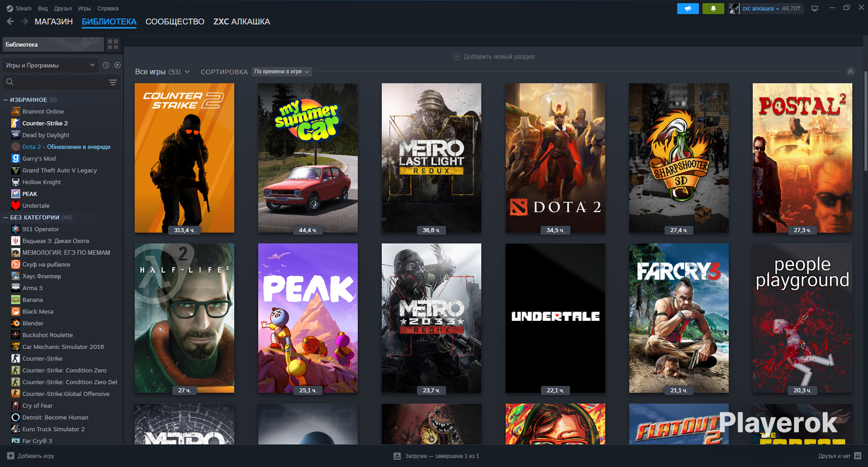Viewport: 868px width, 467px height.
Task: Open the По времени в игре sort dropdown
Action: (x=282, y=71)
